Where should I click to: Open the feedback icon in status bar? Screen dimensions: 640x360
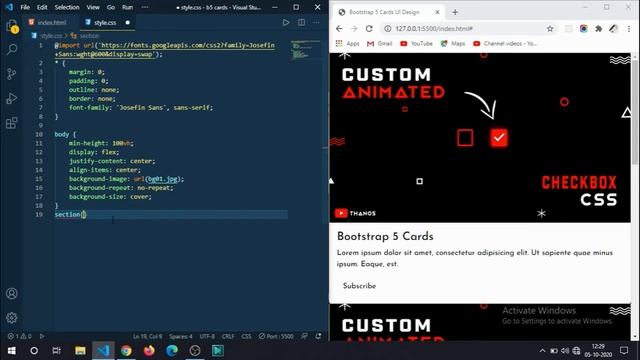[x=304, y=336]
